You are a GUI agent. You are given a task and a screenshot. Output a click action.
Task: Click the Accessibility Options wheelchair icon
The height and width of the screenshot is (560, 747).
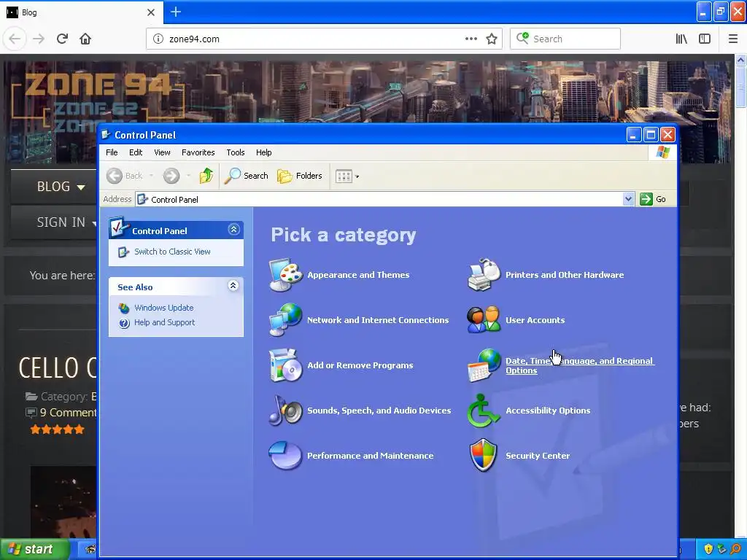[x=483, y=410]
